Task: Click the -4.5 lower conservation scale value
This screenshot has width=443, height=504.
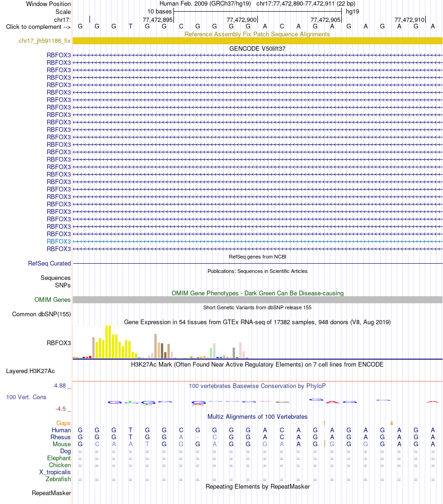Action: point(61,409)
